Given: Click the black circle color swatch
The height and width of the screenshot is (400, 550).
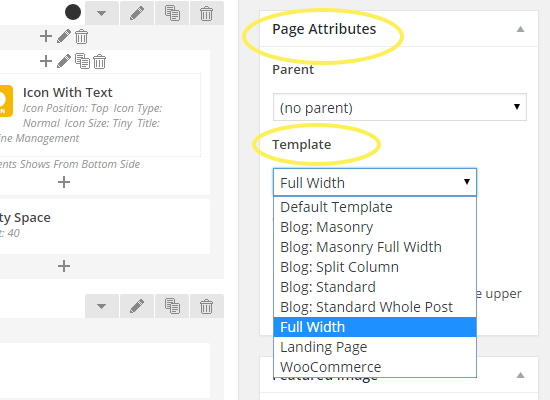Looking at the screenshot, I should click(73, 12).
